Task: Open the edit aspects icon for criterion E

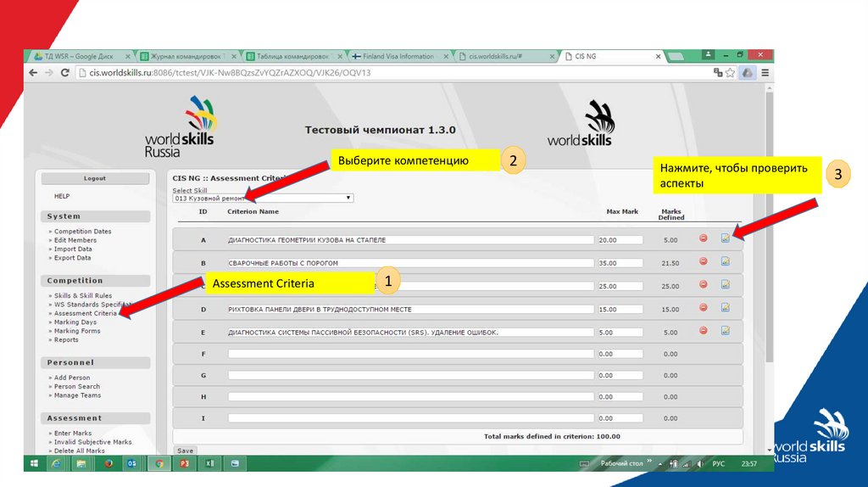Action: click(x=726, y=331)
